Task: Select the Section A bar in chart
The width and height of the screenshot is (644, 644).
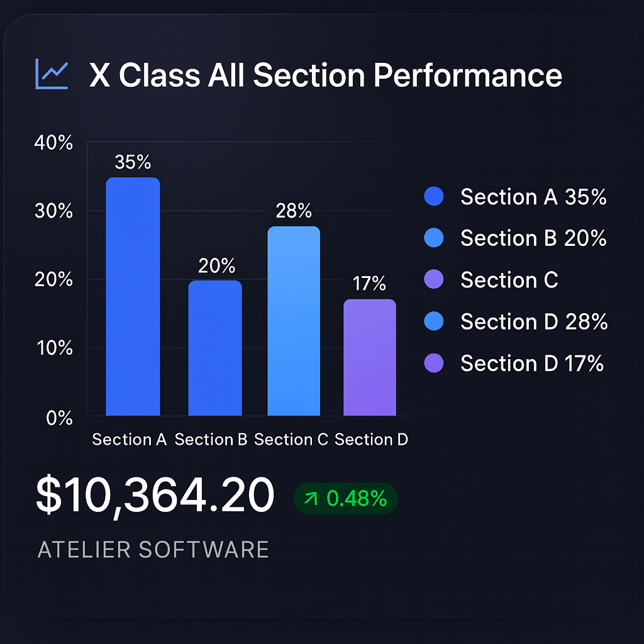Action: pos(133,296)
